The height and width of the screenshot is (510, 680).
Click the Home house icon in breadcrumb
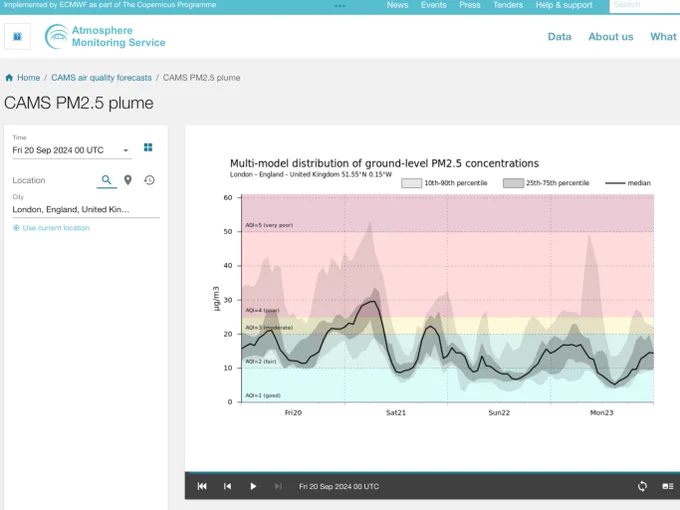pos(9,78)
